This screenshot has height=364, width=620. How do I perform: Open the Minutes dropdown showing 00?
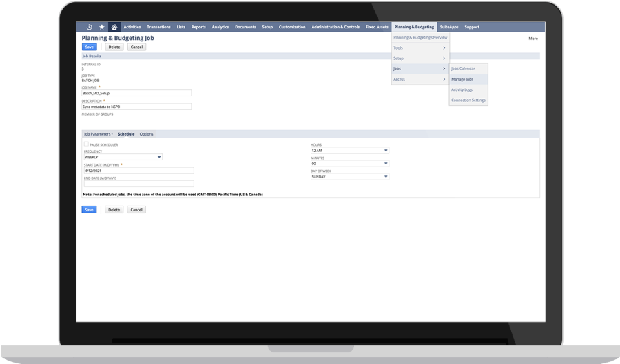[349, 164]
